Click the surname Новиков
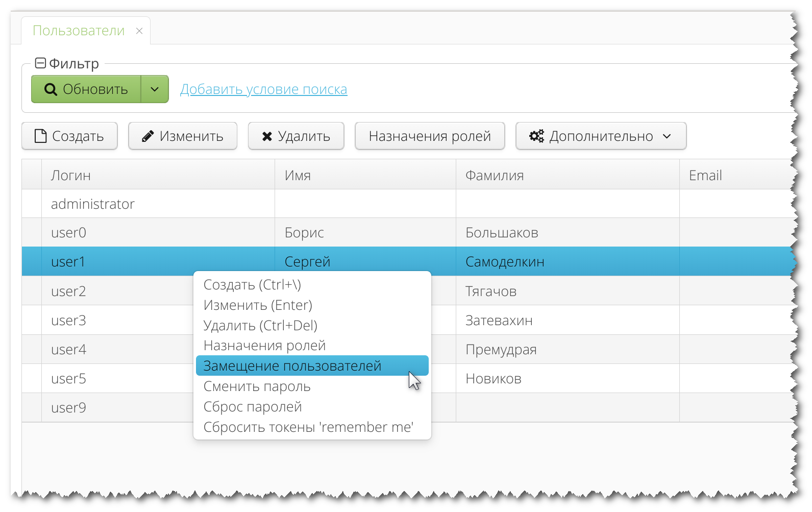The image size is (812, 512). point(494,379)
